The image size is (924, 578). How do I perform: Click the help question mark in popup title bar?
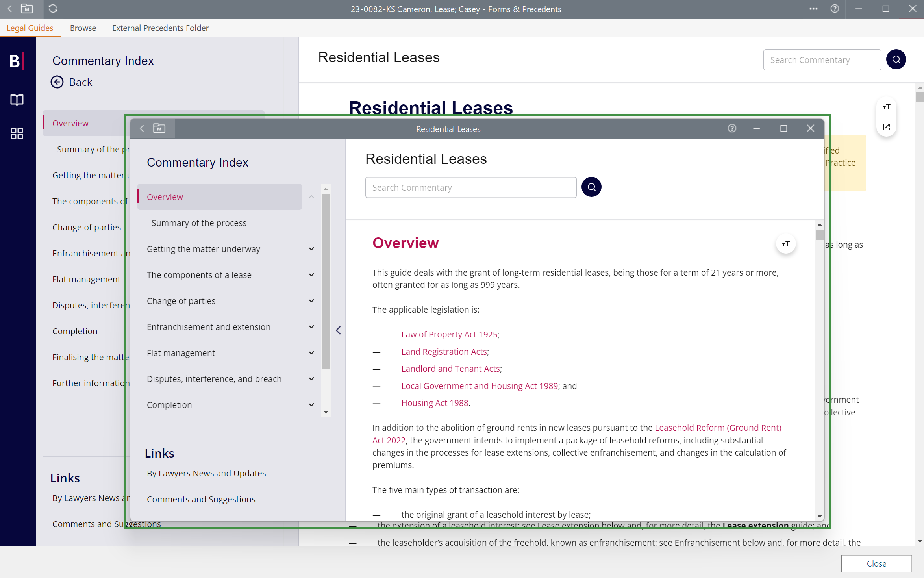(x=731, y=128)
